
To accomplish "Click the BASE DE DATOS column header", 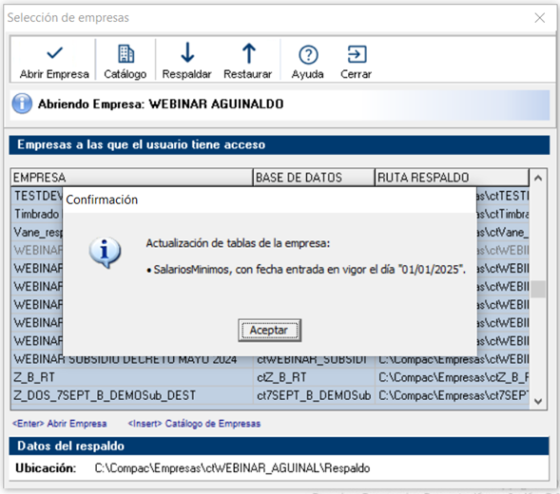I will tap(314, 178).
